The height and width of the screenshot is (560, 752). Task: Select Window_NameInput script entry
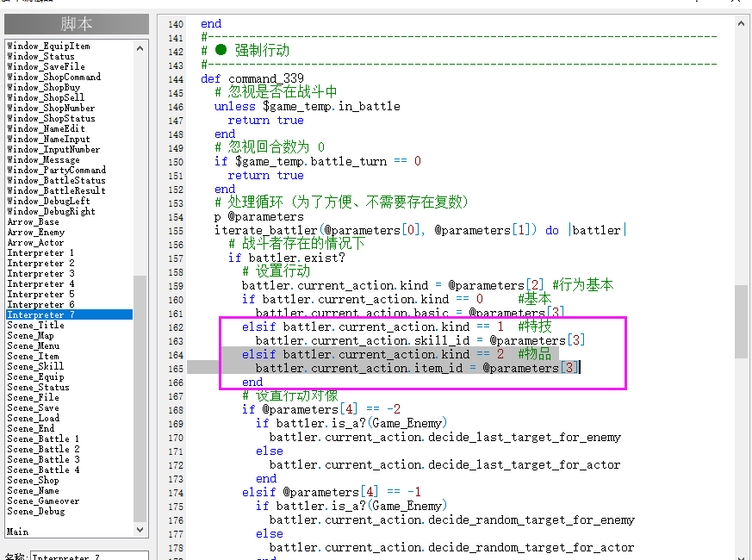coord(48,140)
